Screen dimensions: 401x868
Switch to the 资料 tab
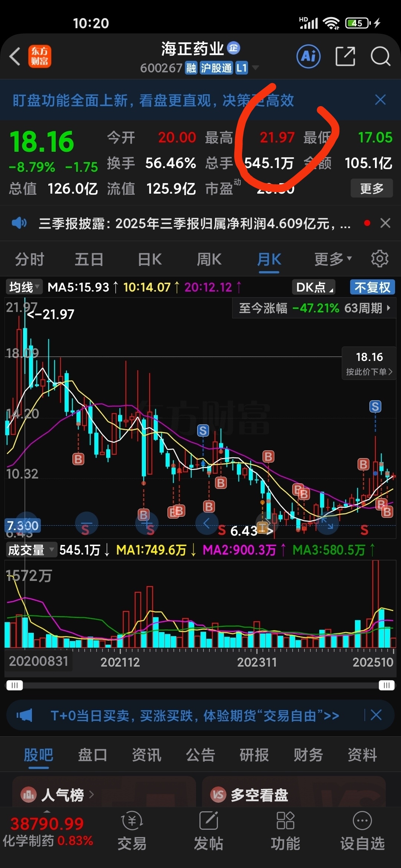[362, 755]
